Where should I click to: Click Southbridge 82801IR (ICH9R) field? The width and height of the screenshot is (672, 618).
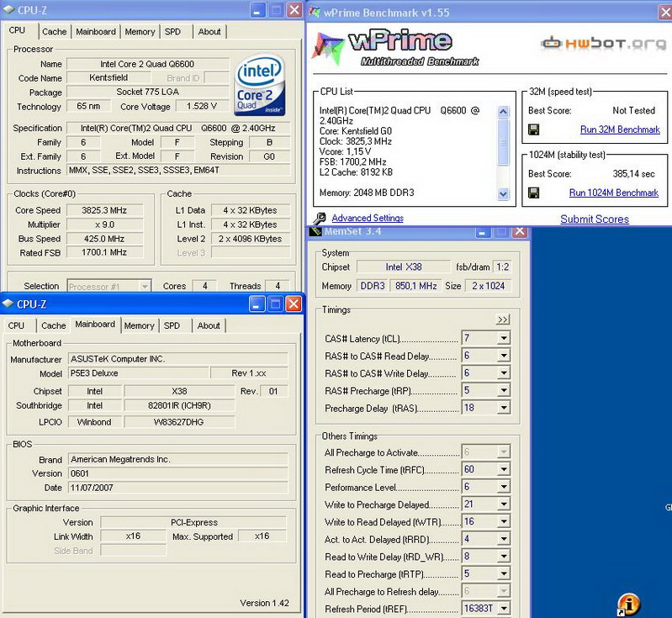(x=179, y=405)
